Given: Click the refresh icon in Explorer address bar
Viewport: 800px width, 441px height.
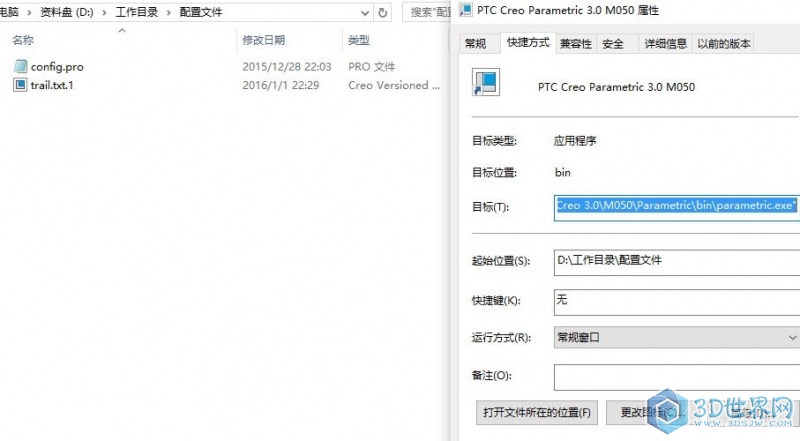Looking at the screenshot, I should 383,13.
